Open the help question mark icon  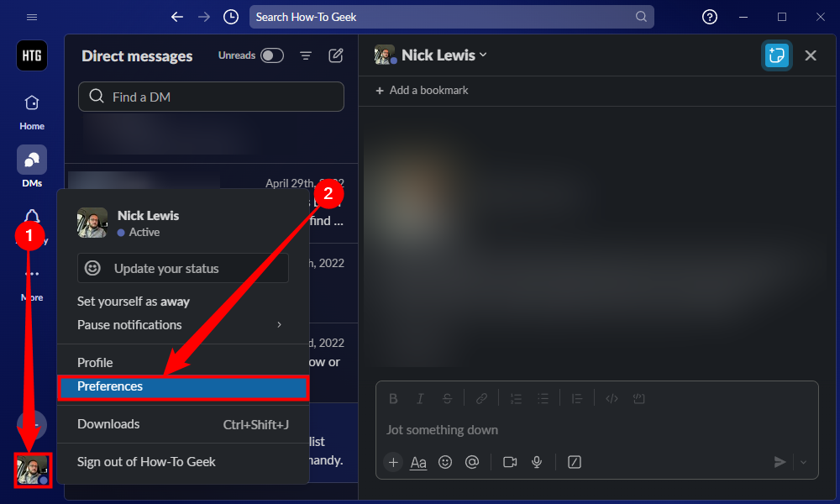tap(709, 17)
